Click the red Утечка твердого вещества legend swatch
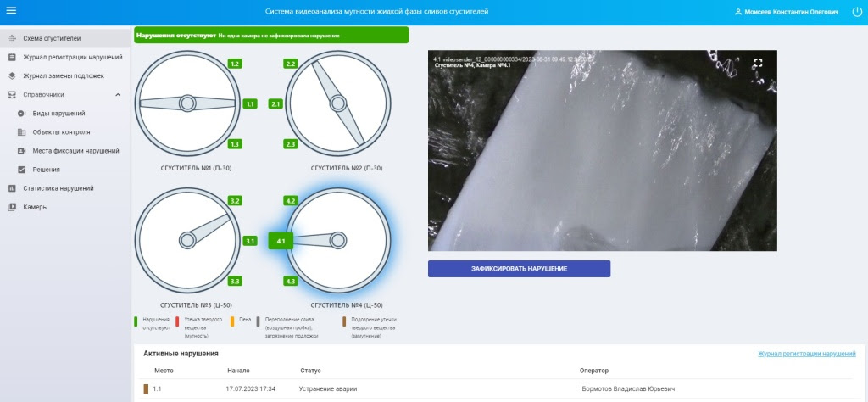Image resolution: width=868 pixels, height=402 pixels. click(177, 321)
